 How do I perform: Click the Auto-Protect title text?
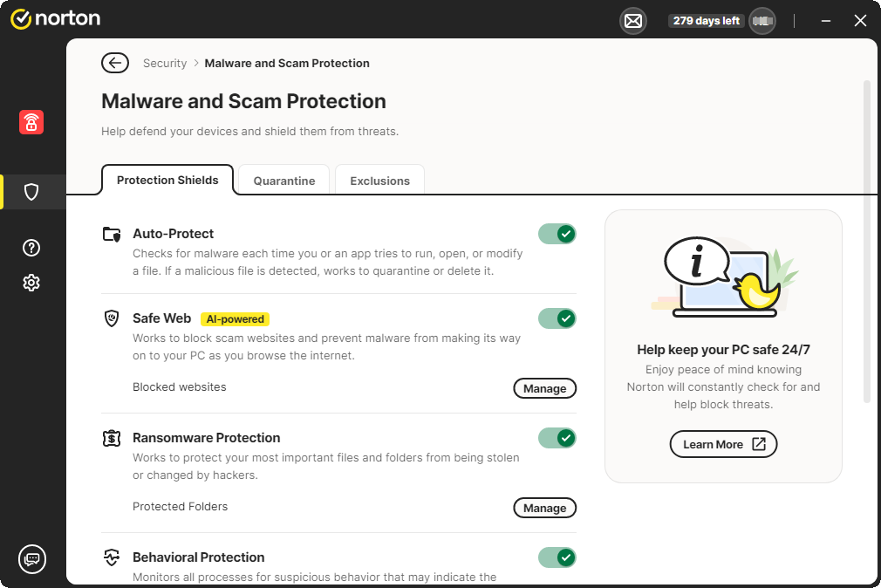173,234
